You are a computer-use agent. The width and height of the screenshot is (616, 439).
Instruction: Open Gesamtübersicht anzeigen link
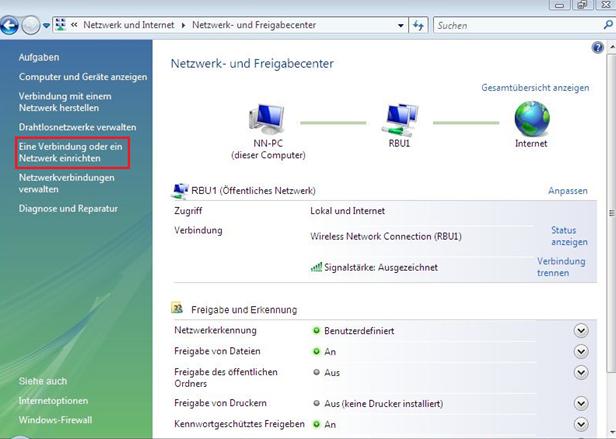535,88
